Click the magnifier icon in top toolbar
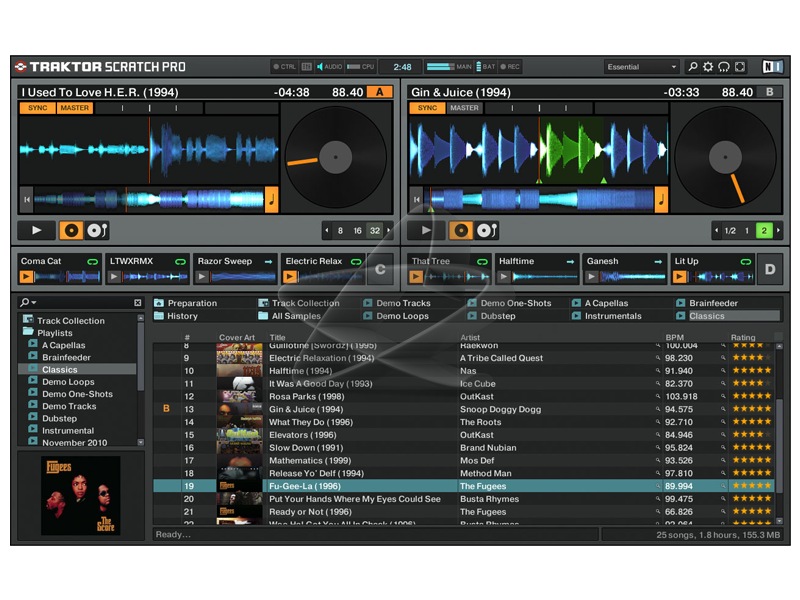 692,67
